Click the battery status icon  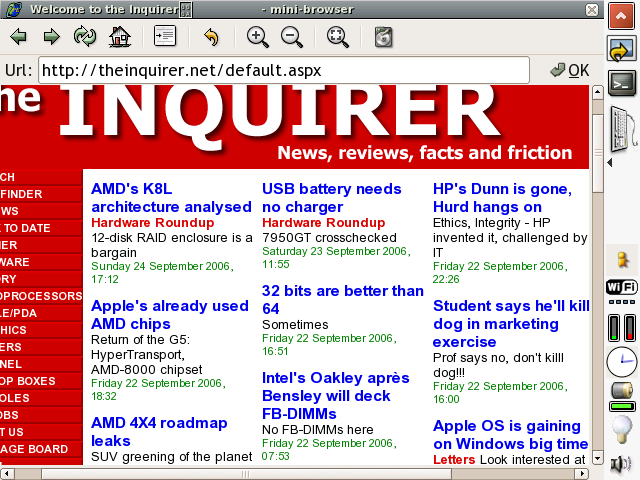coord(622,397)
